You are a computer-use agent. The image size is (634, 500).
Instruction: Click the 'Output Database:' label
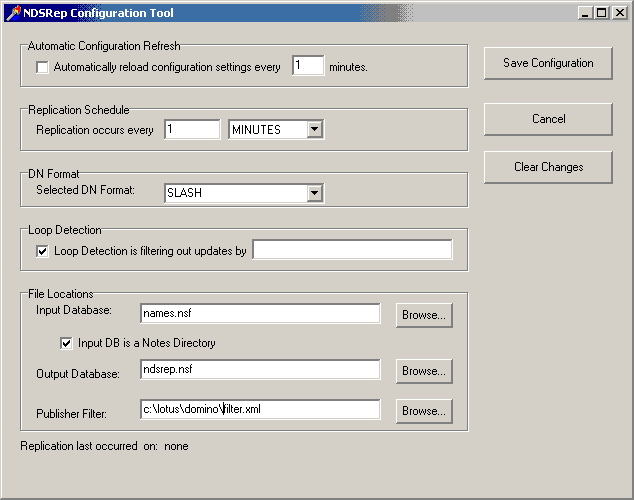[x=78, y=374]
